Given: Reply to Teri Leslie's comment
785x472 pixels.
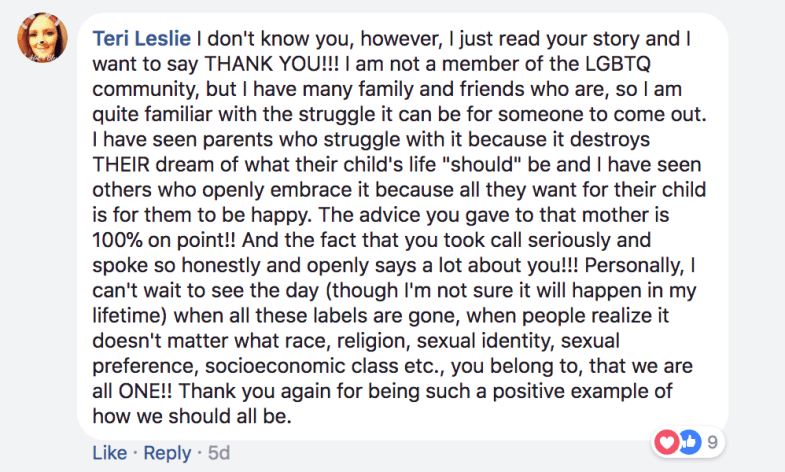Looking at the screenshot, I should pyautogui.click(x=167, y=453).
